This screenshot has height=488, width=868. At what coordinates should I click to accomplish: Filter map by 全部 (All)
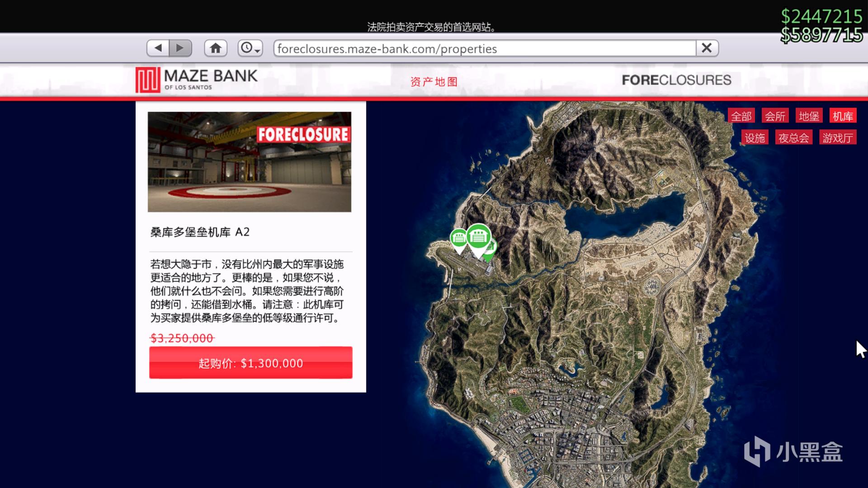click(741, 116)
